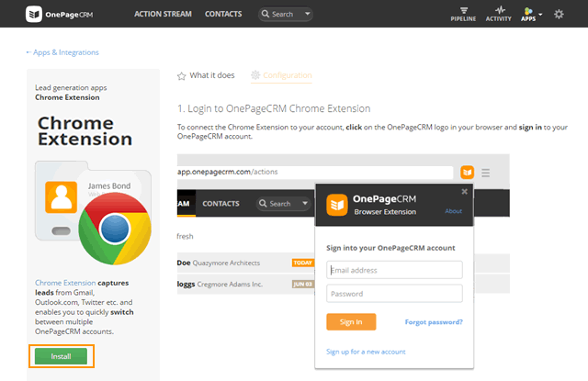Image resolution: width=588 pixels, height=381 pixels.
Task: Select the Quazymore Architects row
Action: 245,263
